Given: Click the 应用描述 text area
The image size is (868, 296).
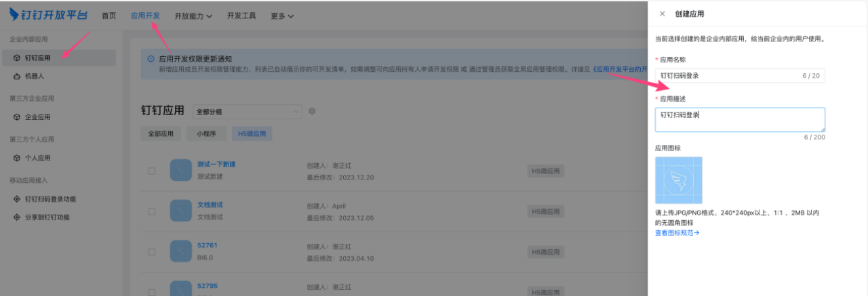Looking at the screenshot, I should tap(740, 119).
